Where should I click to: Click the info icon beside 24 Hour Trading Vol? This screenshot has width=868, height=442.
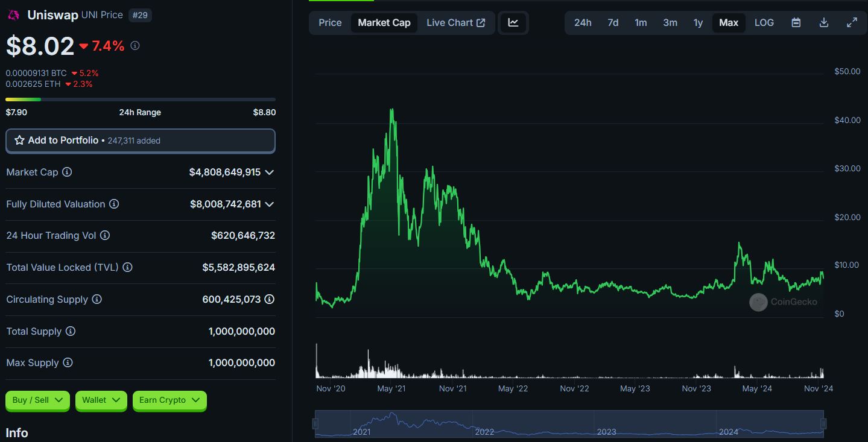[x=105, y=235]
